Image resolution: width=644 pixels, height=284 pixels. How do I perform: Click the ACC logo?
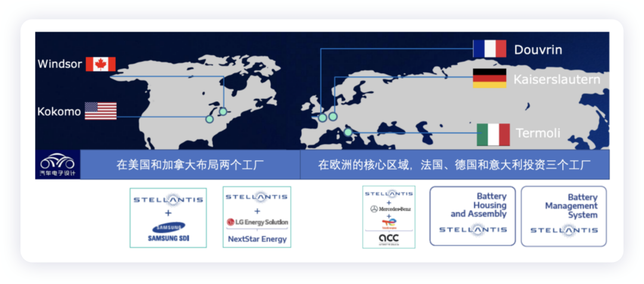[389, 239]
